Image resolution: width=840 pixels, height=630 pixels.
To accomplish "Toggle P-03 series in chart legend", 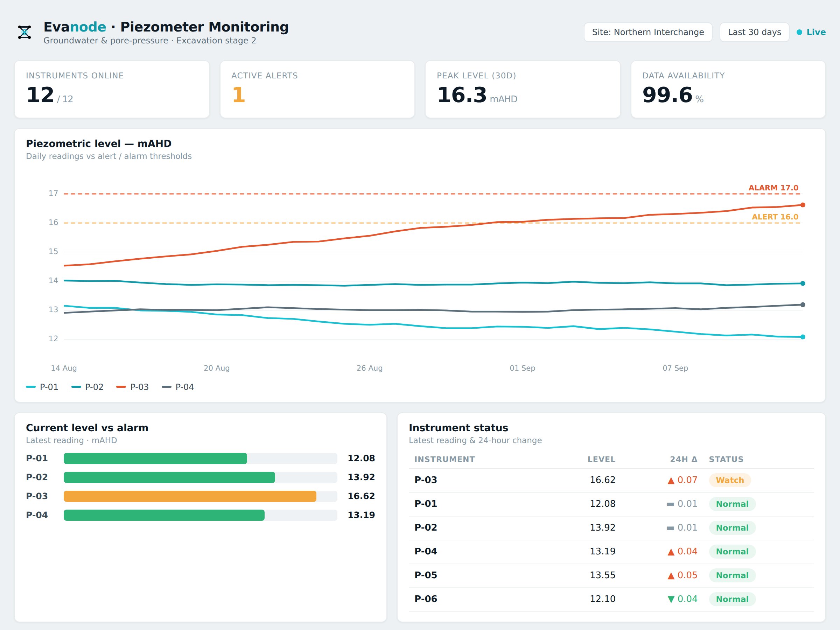I will 133,387.
